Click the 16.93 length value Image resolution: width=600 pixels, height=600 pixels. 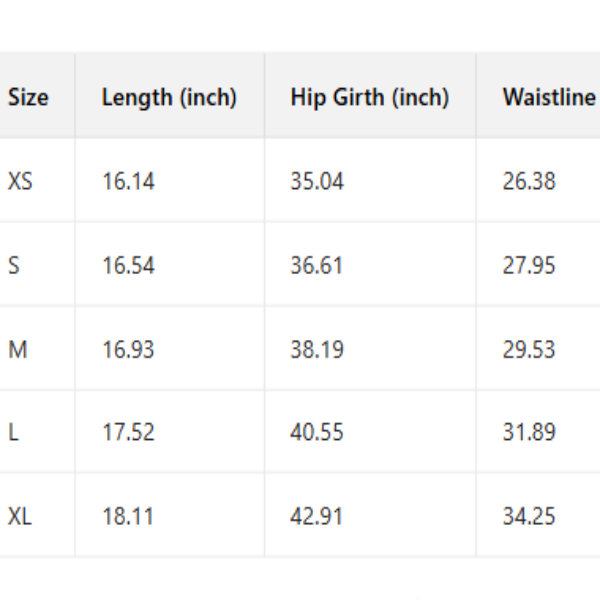point(128,350)
